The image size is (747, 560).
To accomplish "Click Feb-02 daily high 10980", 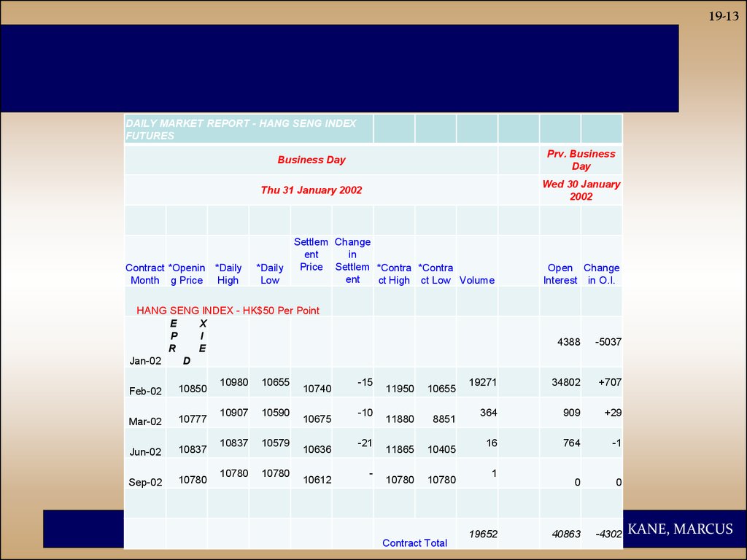I will pos(234,382).
